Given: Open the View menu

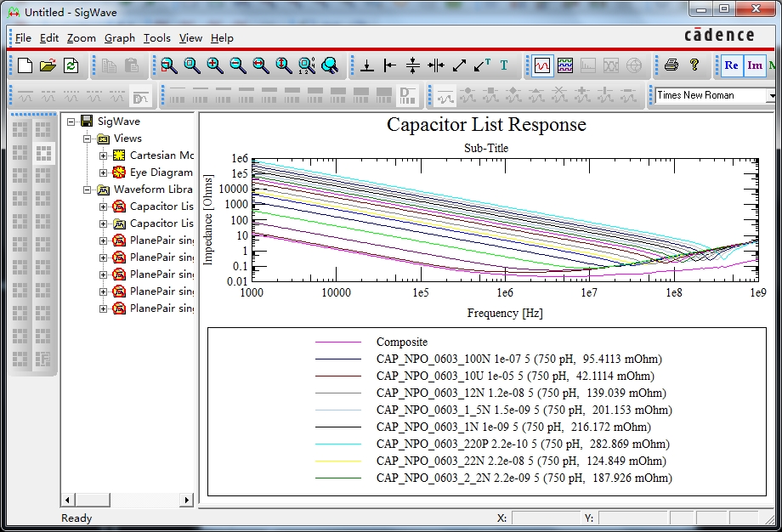Looking at the screenshot, I should 190,38.
